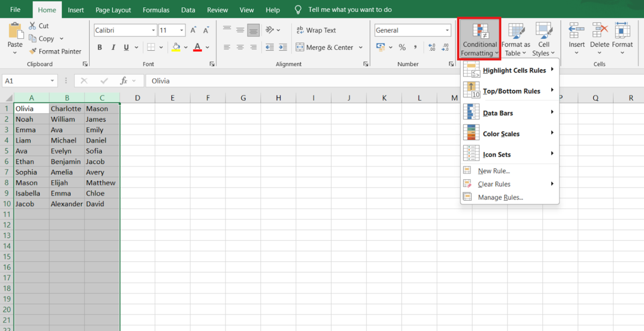Click the Cut scissors icon
Image resolution: width=644 pixels, height=331 pixels.
point(32,26)
